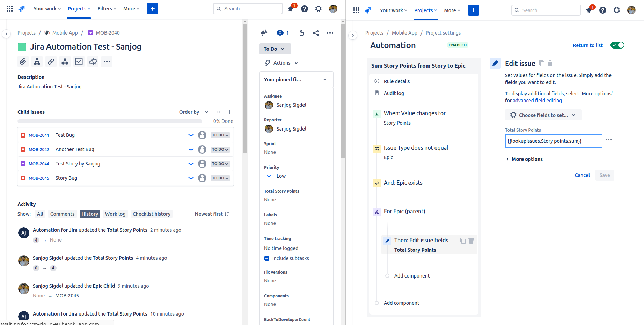Duplicate the Then: Edit issue fields component

click(x=463, y=241)
